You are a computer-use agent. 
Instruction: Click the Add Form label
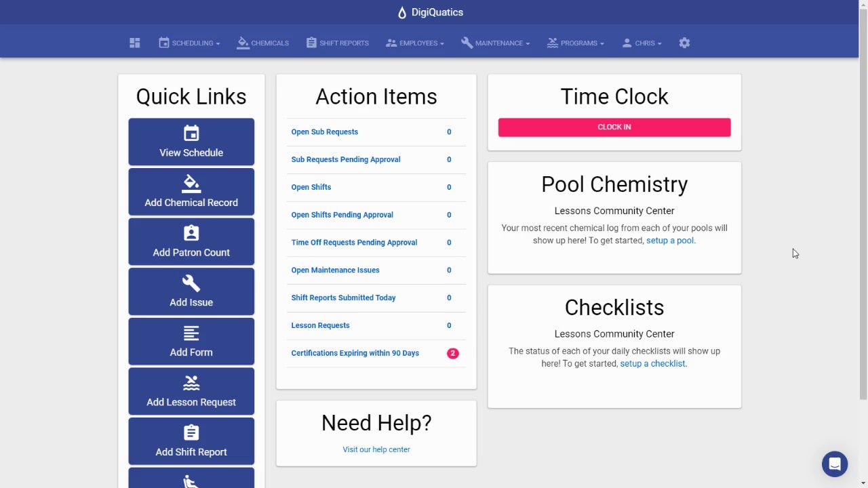click(x=191, y=352)
